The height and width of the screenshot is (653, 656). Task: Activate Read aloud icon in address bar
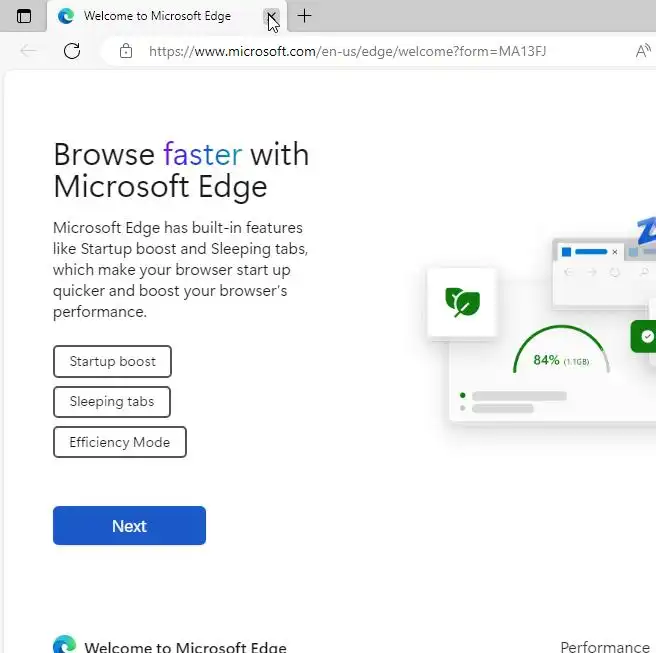click(643, 51)
